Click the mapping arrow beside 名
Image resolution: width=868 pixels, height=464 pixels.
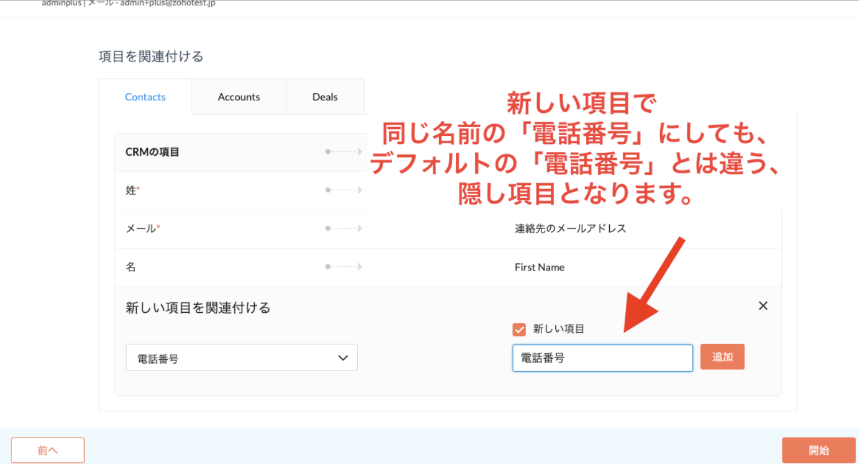tap(344, 267)
